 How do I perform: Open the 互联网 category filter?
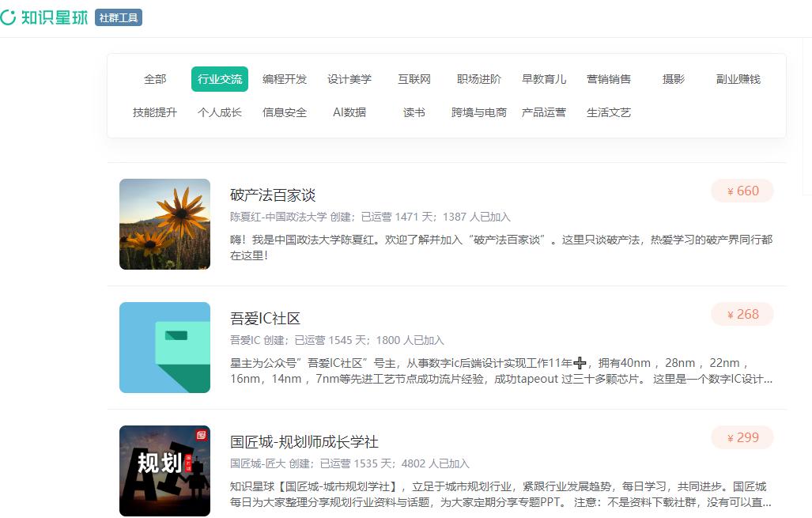[413, 79]
